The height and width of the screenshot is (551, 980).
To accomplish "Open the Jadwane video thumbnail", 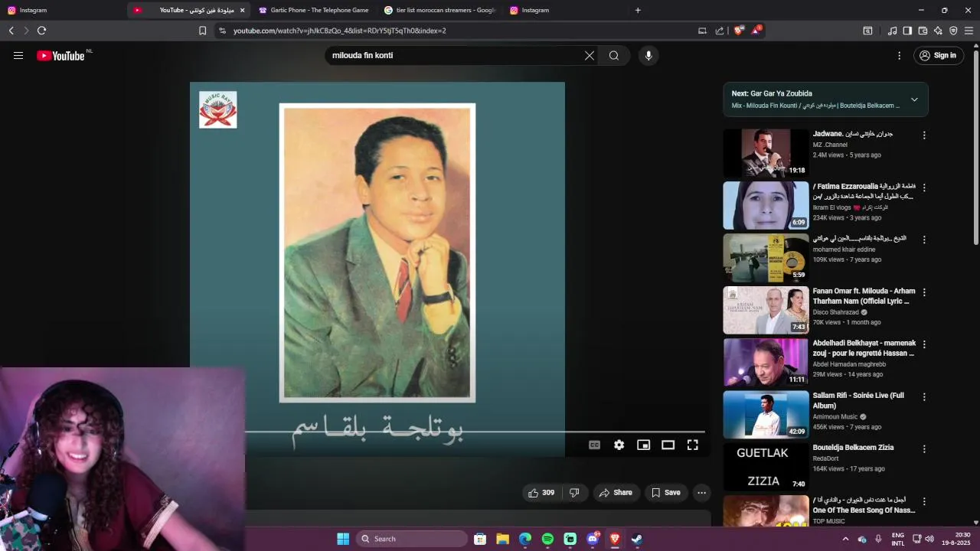I will [x=766, y=152].
